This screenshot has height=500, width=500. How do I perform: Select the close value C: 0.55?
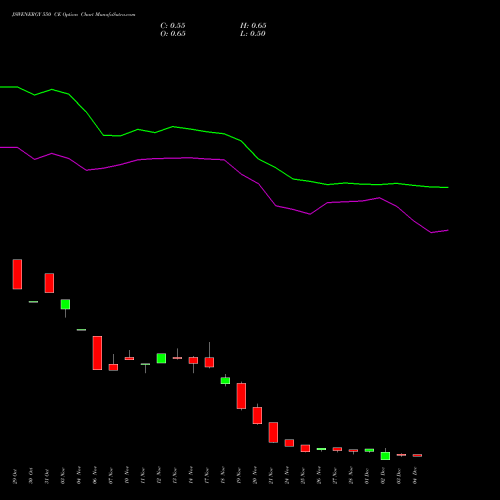point(173,26)
